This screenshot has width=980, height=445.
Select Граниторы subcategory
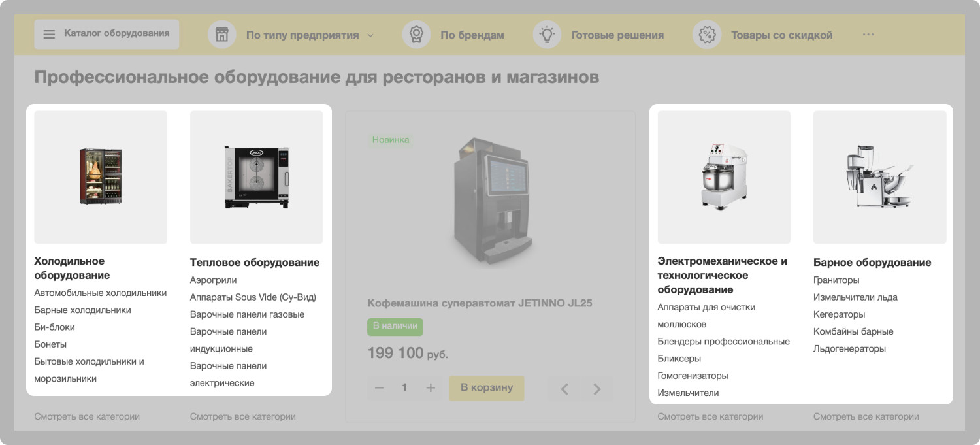tap(836, 280)
